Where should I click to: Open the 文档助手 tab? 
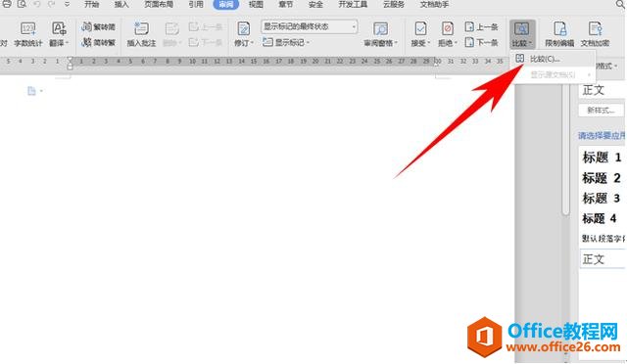[434, 4]
